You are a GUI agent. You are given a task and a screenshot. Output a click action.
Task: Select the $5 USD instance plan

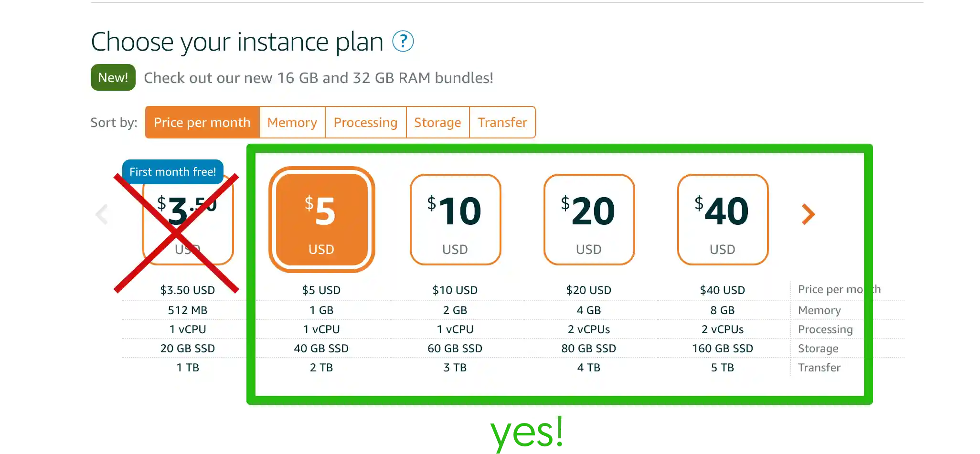[321, 220]
